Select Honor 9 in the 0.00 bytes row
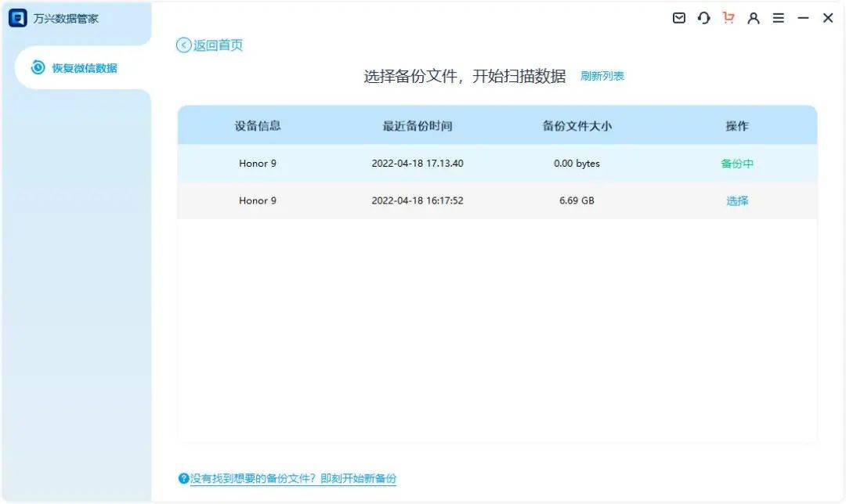The width and height of the screenshot is (846, 504). coord(258,164)
